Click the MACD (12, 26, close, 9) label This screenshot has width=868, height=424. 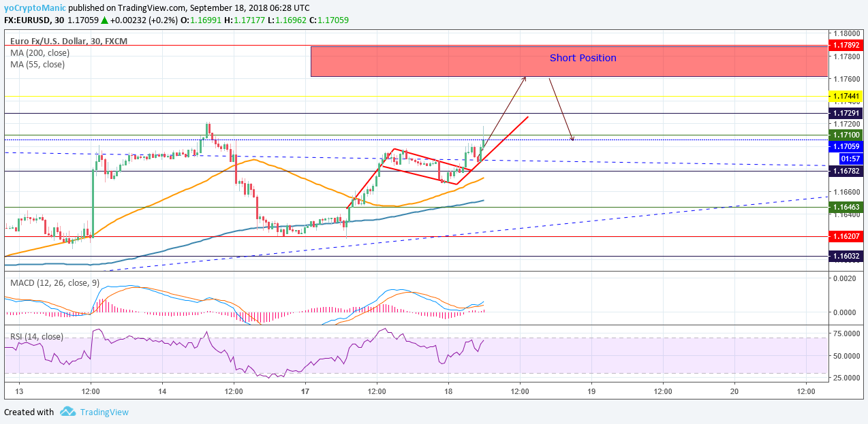tap(55, 282)
